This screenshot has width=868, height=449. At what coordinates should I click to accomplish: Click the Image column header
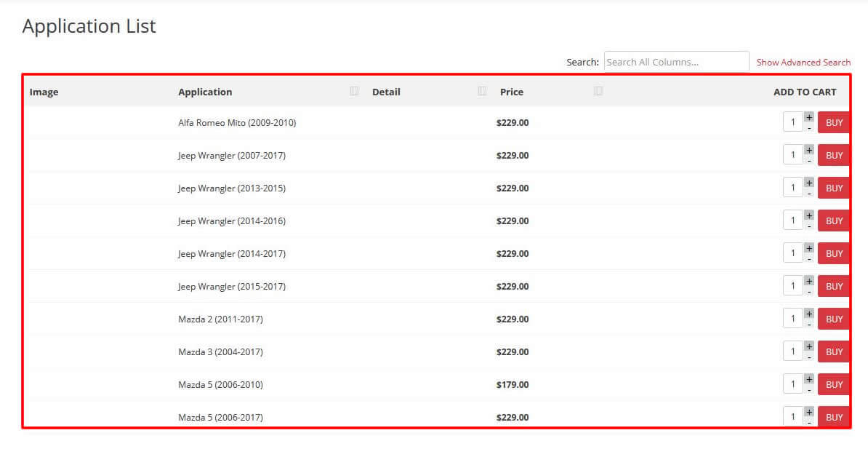point(44,92)
